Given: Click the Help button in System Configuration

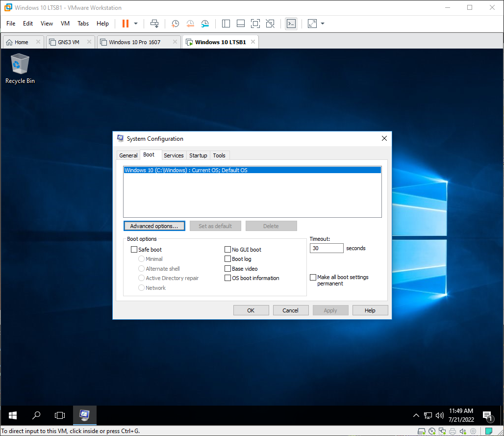Looking at the screenshot, I should (370, 310).
